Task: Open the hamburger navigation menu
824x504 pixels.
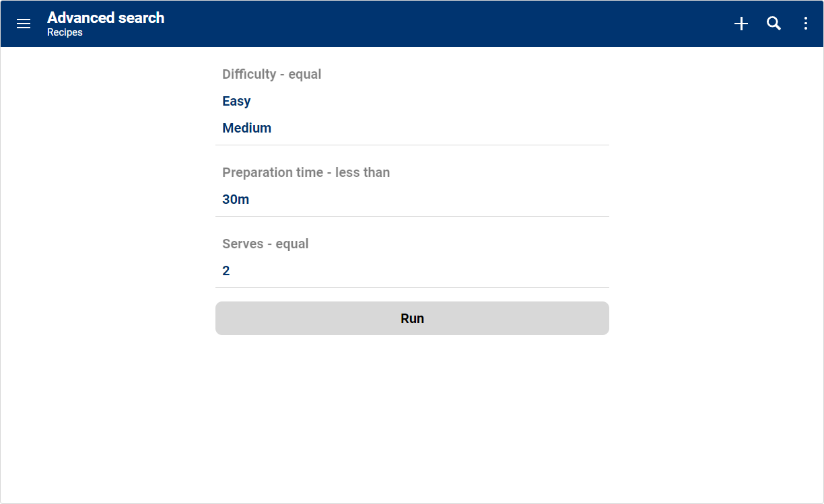Action: (24, 24)
